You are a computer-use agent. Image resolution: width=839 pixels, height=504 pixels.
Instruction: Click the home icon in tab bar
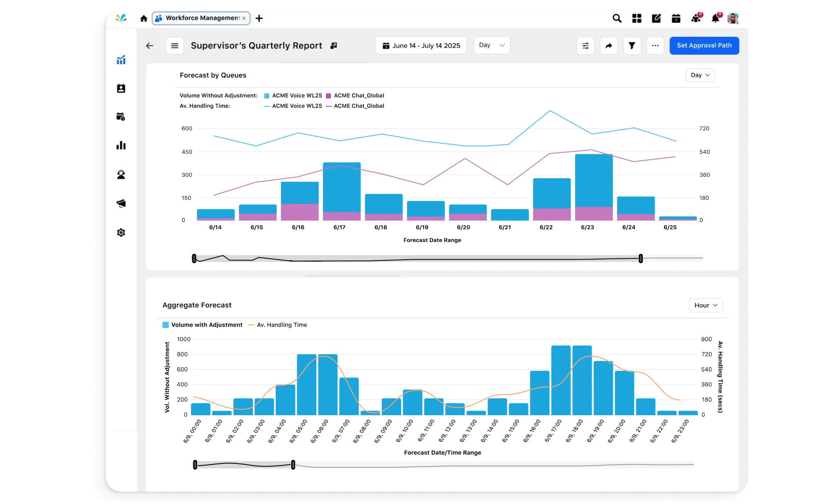tap(143, 18)
